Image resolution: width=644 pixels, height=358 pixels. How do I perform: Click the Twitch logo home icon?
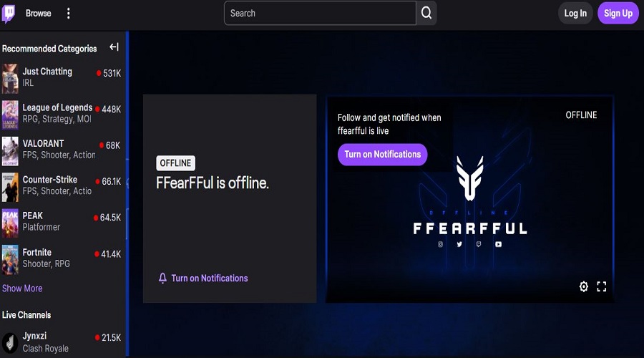pyautogui.click(x=8, y=14)
